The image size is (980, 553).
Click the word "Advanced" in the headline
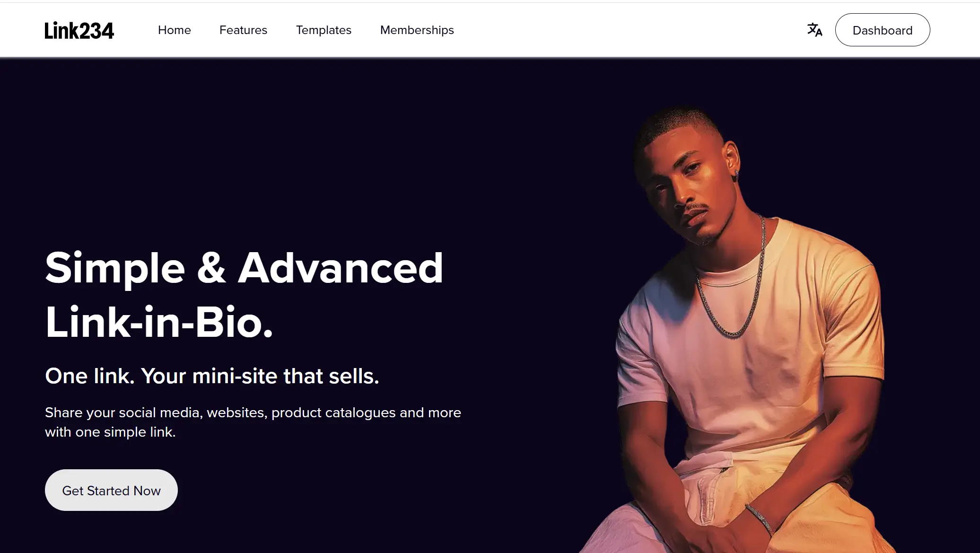pyautogui.click(x=341, y=268)
